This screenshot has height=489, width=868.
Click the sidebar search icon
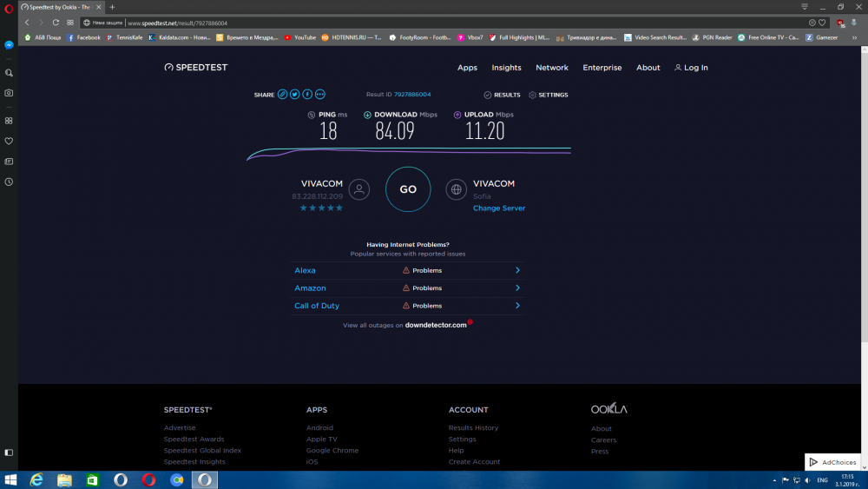[9, 73]
